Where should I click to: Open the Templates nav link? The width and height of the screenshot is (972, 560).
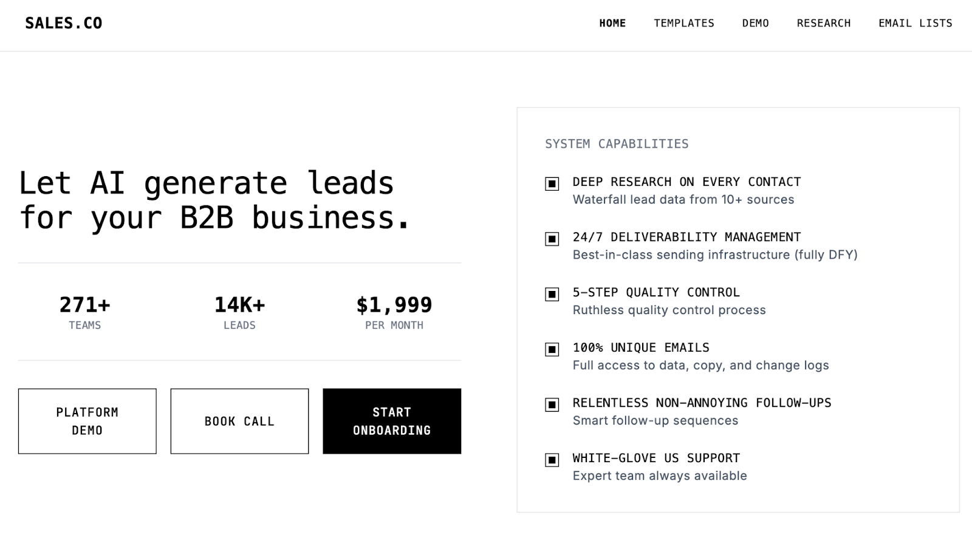click(684, 23)
